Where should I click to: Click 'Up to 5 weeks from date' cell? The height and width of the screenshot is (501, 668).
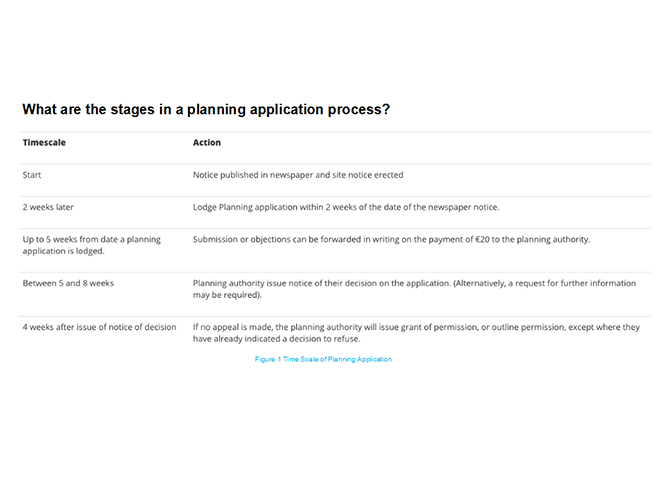click(x=91, y=239)
